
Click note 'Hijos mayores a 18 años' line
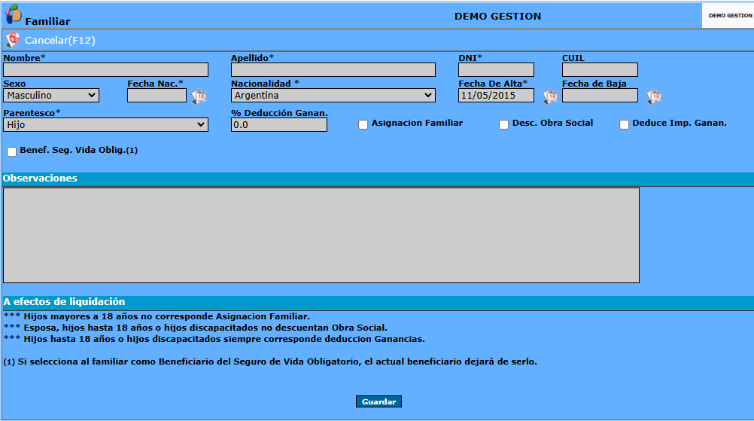coord(157,316)
